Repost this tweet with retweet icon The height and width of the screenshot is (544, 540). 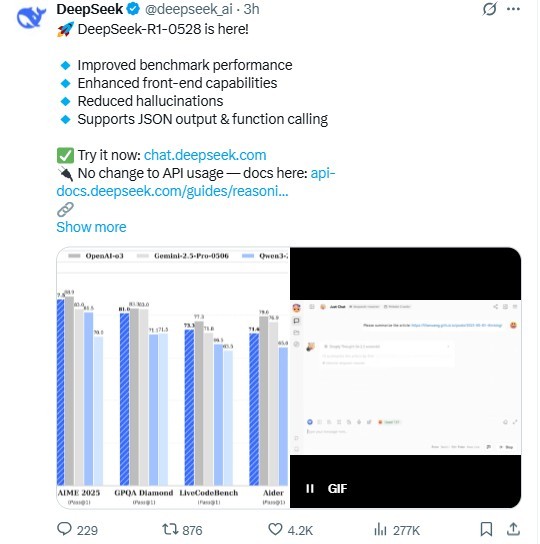click(x=170, y=529)
